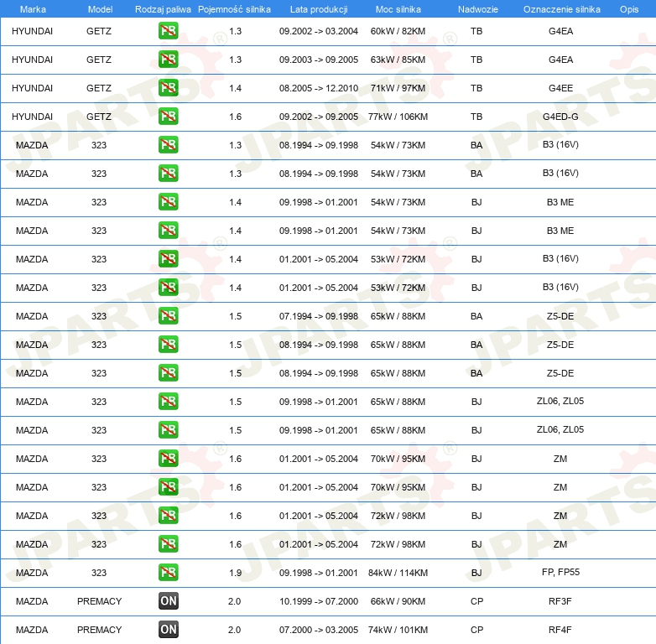Click PREMACY in the RF3F row
656x644 pixels.
point(99,601)
